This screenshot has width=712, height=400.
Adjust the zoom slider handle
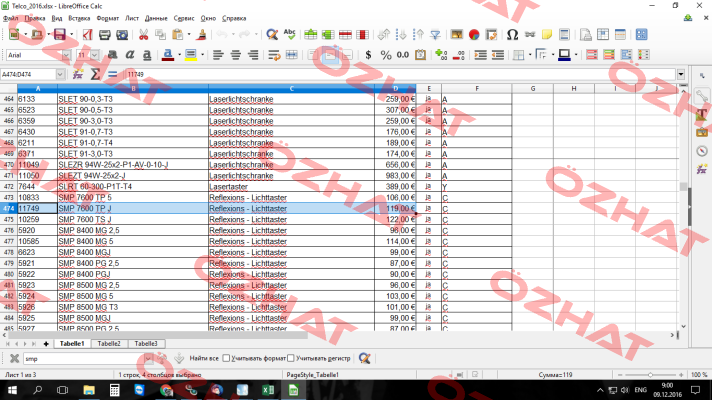click(x=650, y=375)
